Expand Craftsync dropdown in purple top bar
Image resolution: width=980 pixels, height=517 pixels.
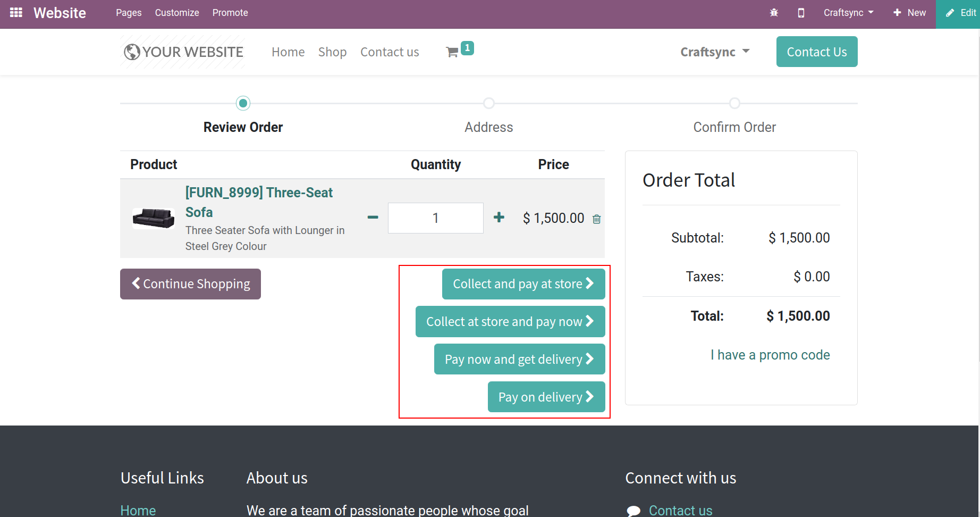[848, 13]
